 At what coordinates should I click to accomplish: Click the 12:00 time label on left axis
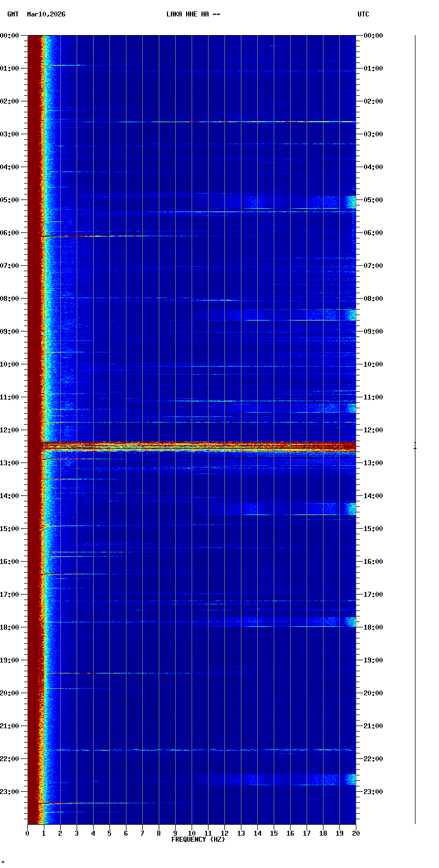10,430
